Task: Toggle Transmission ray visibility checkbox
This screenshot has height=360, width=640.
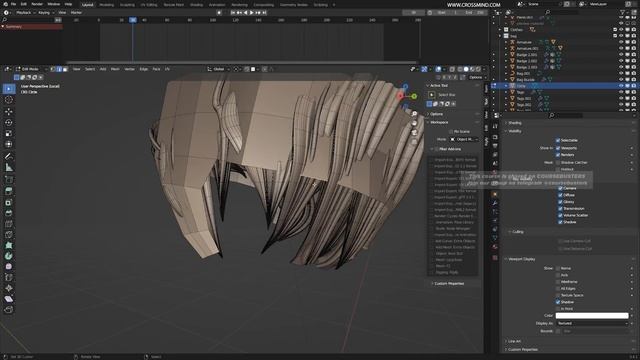Action: pos(560,209)
